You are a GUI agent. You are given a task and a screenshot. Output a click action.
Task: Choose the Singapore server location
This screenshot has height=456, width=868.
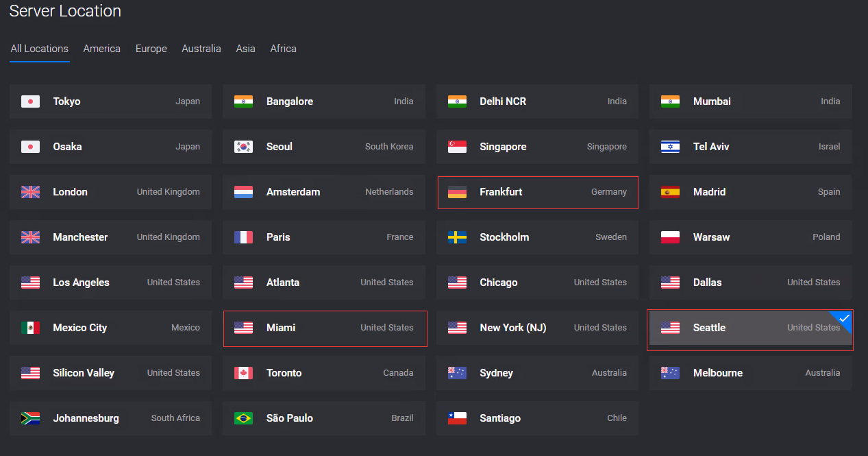tap(537, 147)
